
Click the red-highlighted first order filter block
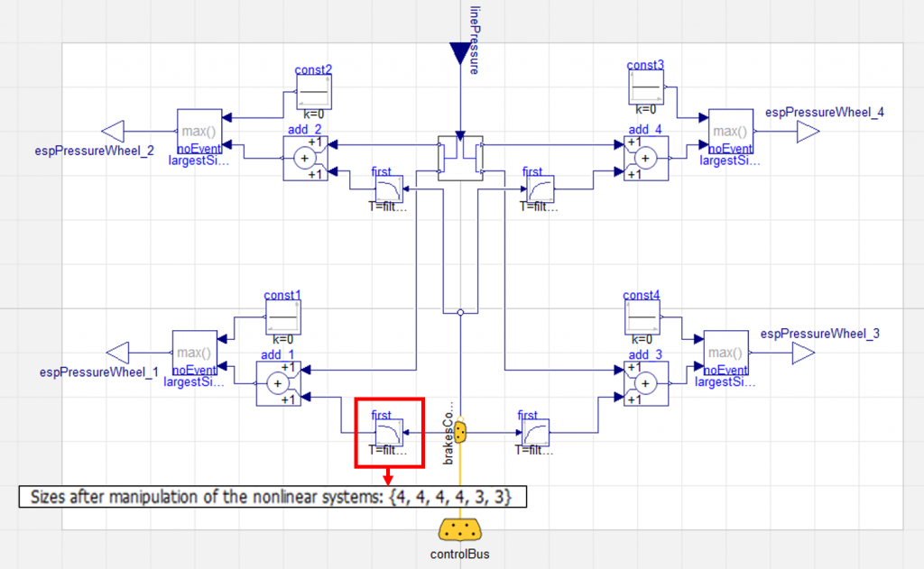(x=389, y=433)
